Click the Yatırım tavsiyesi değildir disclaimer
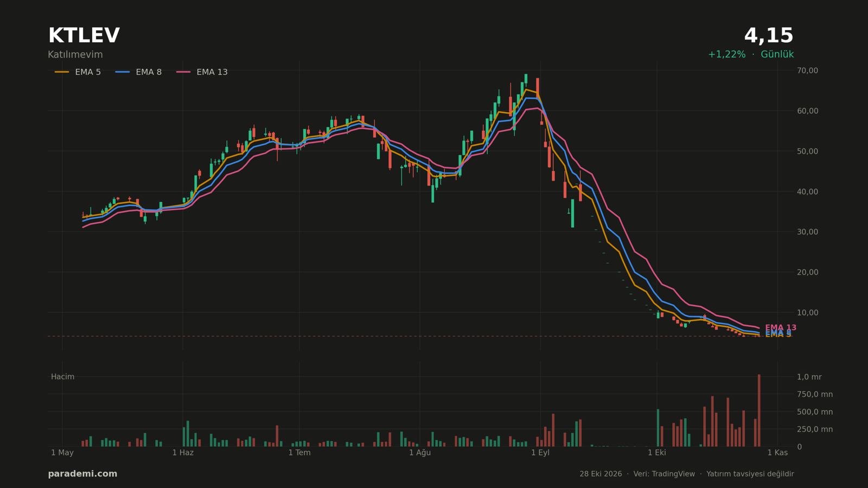The image size is (868, 488). (x=750, y=474)
